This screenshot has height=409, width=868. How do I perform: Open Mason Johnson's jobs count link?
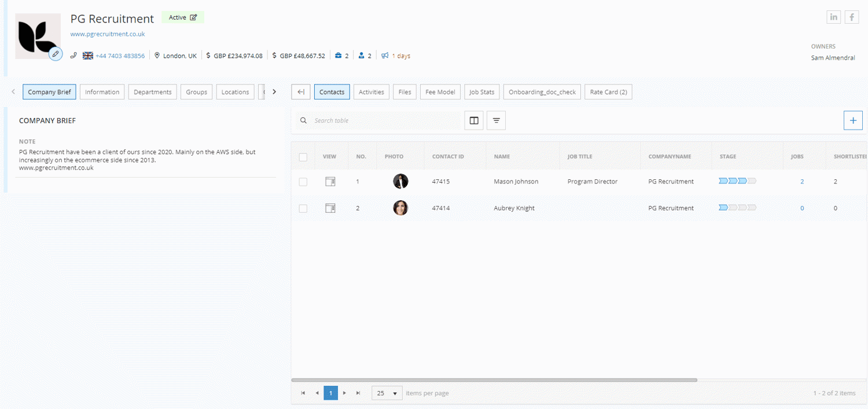pyautogui.click(x=802, y=182)
